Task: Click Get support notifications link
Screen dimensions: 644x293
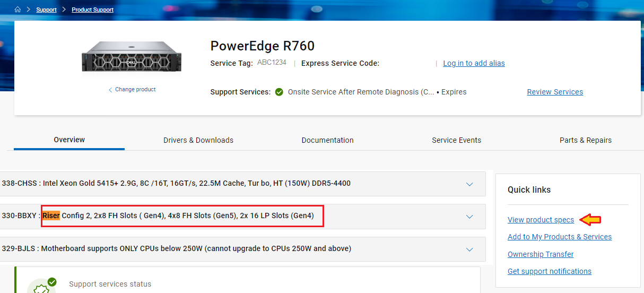Action: (549, 271)
